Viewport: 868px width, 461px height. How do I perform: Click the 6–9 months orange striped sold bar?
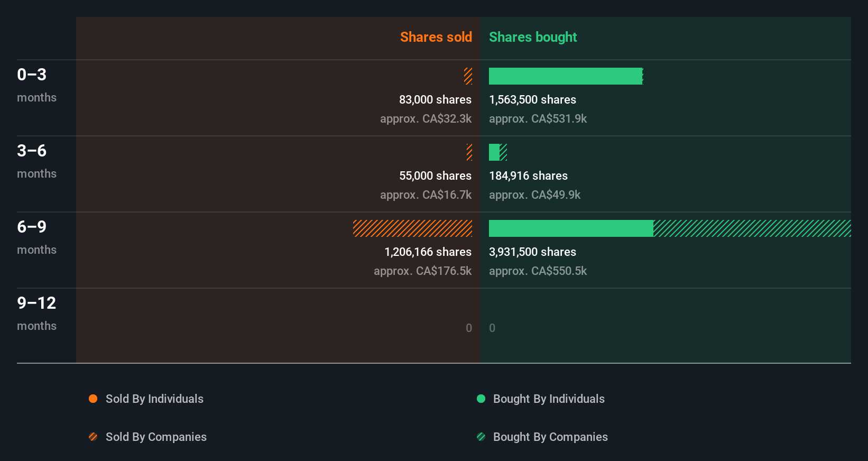click(413, 228)
